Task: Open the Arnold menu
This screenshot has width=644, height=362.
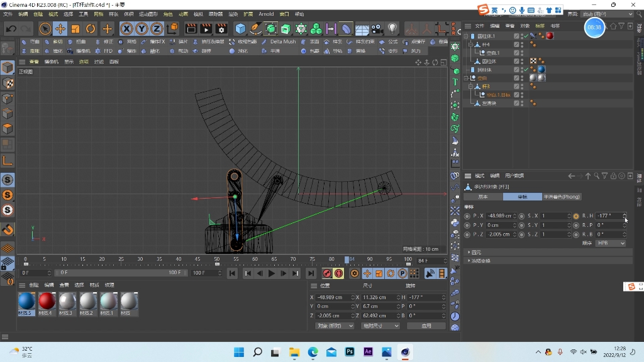Action: click(x=266, y=14)
